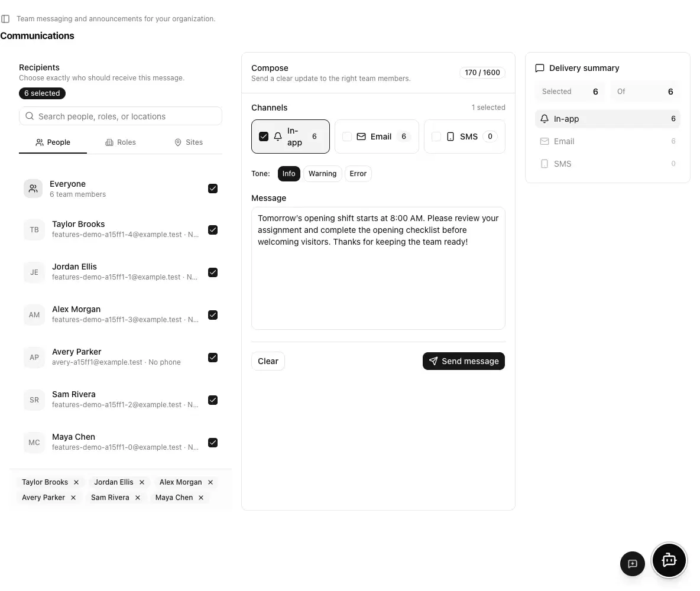
Task: Open the chatbot assistant button
Action: click(669, 560)
